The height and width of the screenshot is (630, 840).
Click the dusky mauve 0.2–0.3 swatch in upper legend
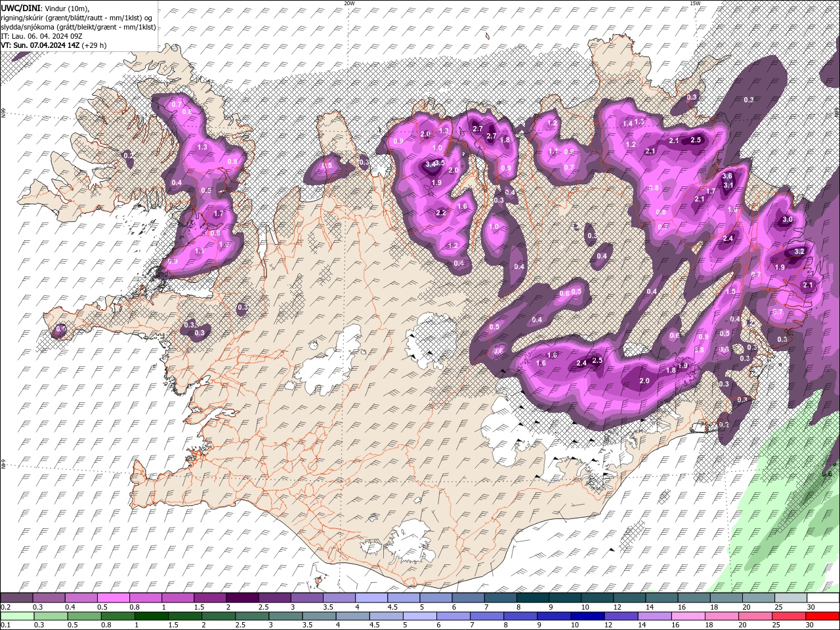16,598
